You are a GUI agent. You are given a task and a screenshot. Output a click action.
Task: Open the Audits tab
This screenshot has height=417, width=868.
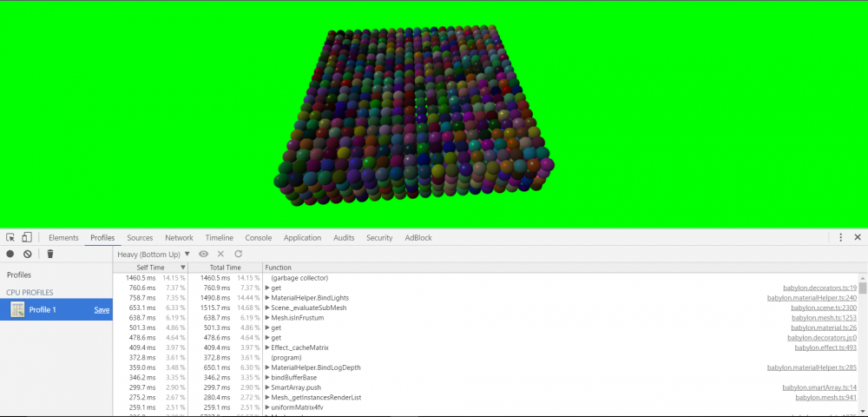(x=344, y=237)
